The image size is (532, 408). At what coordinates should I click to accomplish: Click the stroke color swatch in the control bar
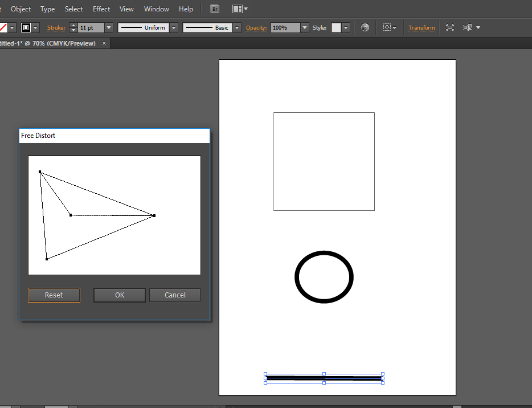tap(27, 27)
